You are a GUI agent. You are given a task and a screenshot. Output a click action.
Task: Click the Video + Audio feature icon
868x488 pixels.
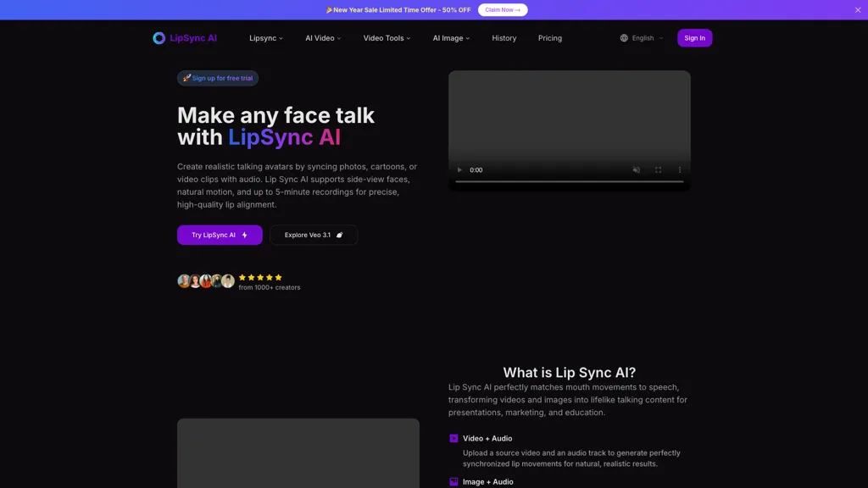pos(453,438)
